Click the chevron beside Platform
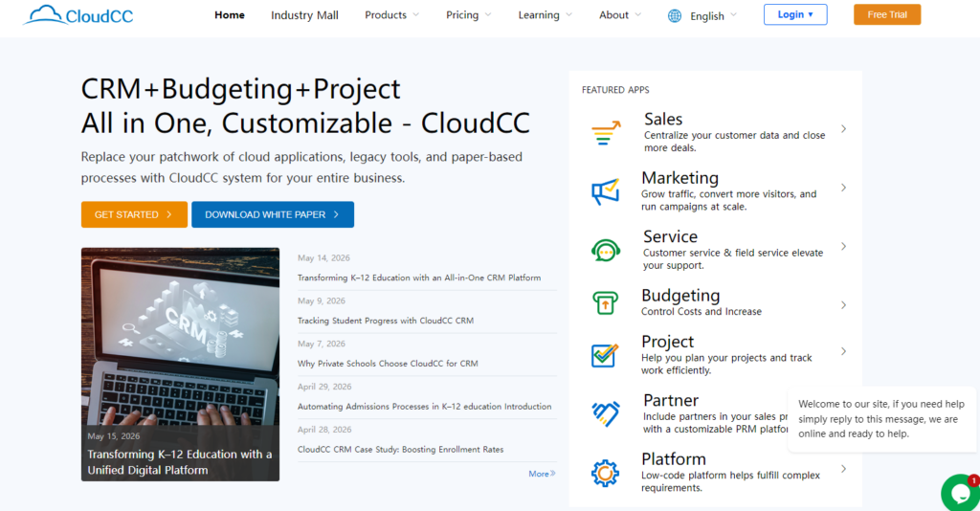 coord(843,469)
